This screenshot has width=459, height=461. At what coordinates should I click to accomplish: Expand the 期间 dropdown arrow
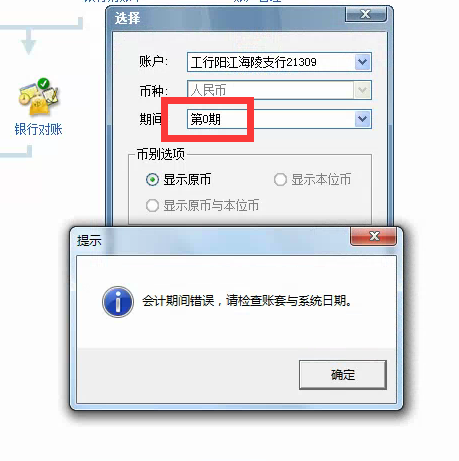pyautogui.click(x=362, y=119)
